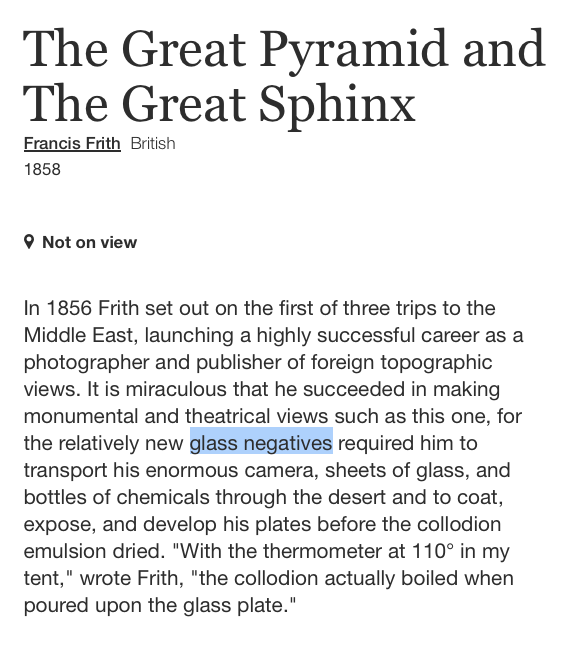
Task: Click the title 'The Great Pyramid and'
Action: [x=284, y=50]
